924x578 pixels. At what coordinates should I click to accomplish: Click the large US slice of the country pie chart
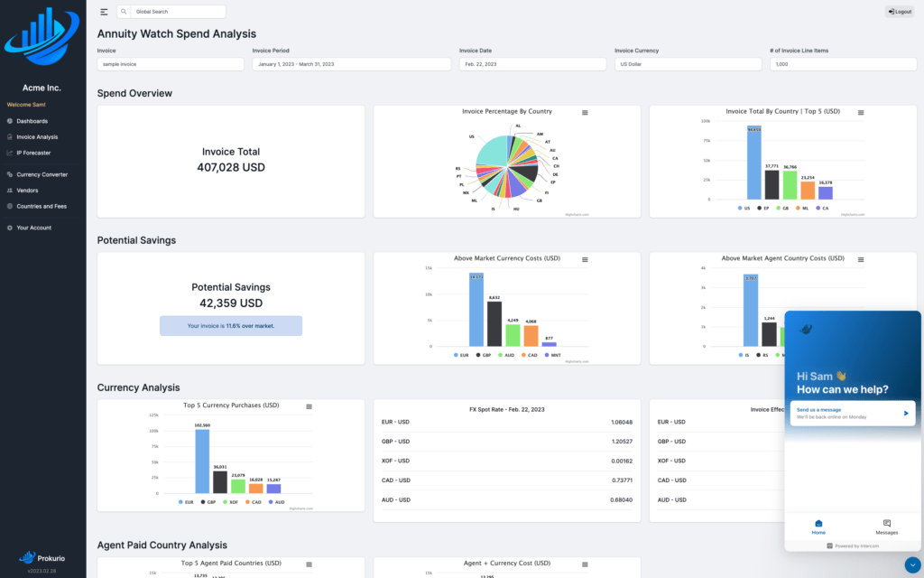[x=493, y=151]
